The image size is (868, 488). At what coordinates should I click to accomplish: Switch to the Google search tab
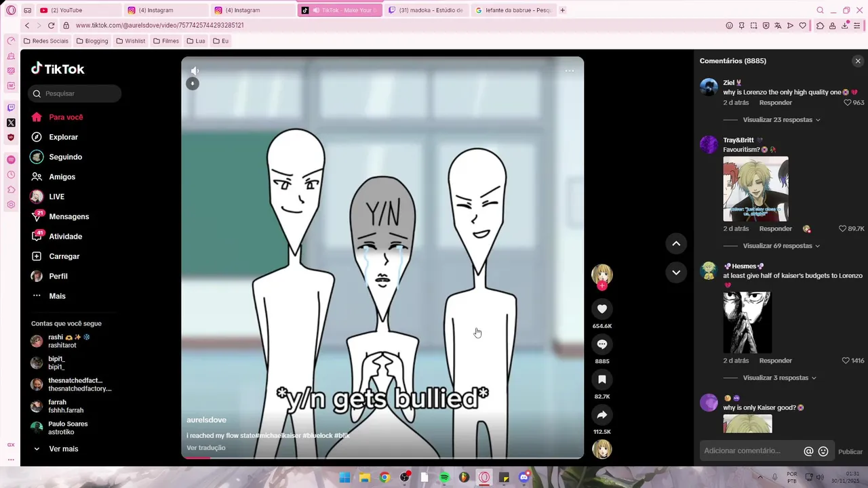click(x=513, y=10)
